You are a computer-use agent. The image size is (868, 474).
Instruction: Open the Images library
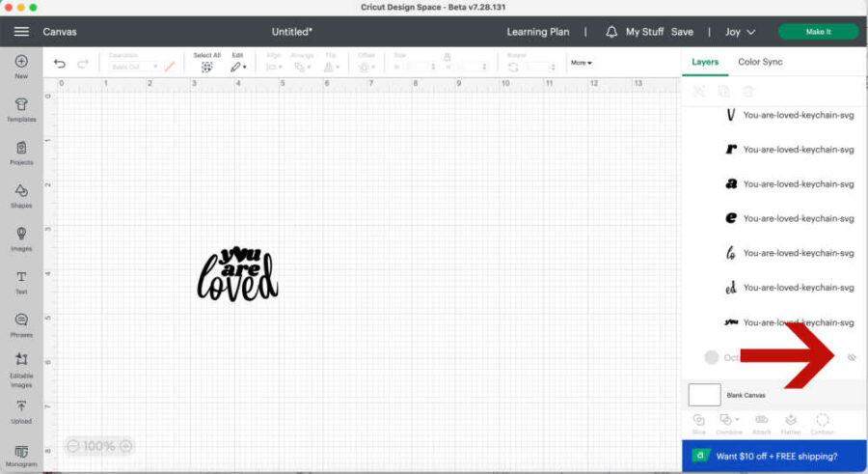coord(21,236)
